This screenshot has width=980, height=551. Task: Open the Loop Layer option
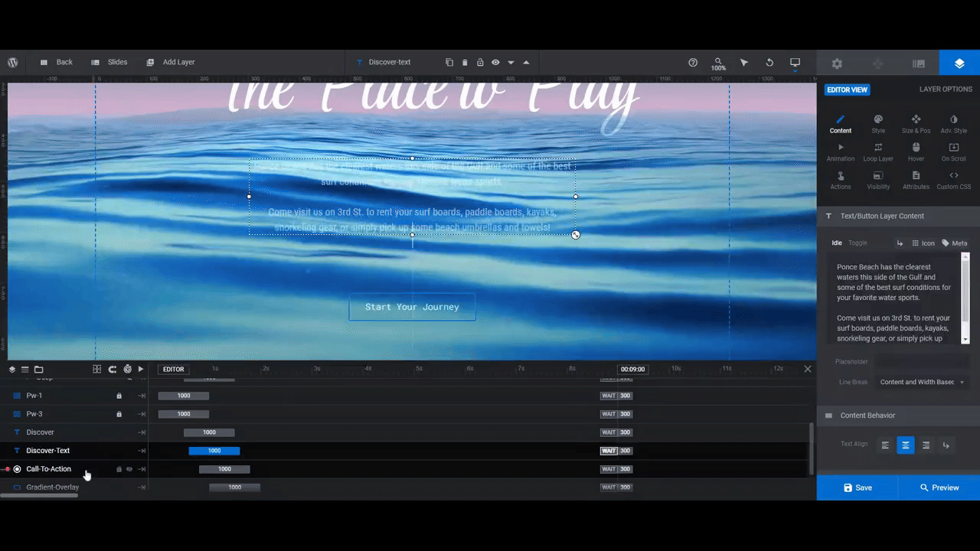point(878,152)
